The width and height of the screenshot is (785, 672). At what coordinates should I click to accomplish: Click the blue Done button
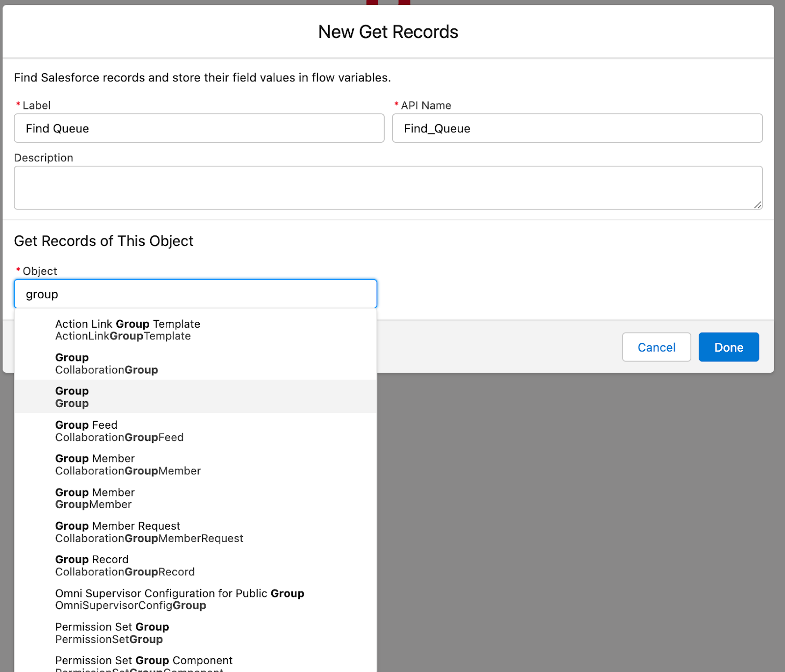(729, 347)
